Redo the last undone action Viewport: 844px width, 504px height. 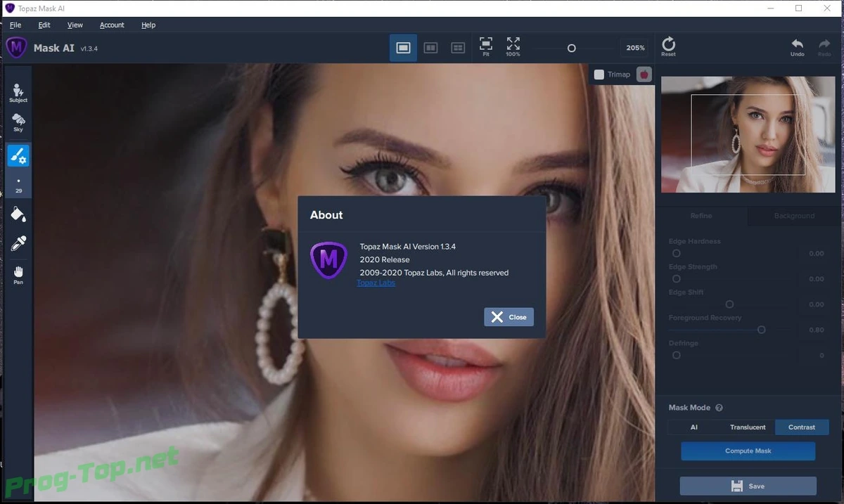(824, 47)
